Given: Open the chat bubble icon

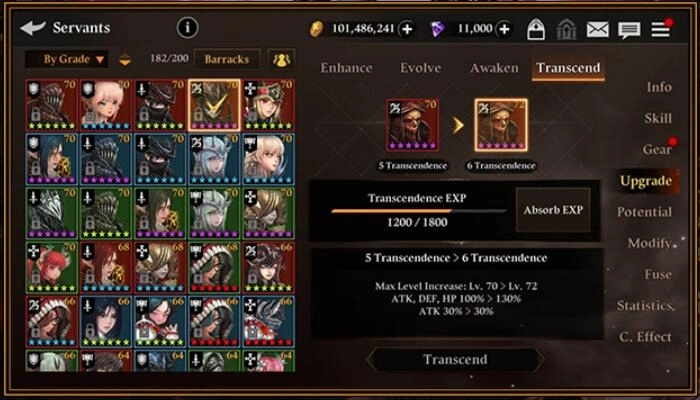Looking at the screenshot, I should (629, 30).
